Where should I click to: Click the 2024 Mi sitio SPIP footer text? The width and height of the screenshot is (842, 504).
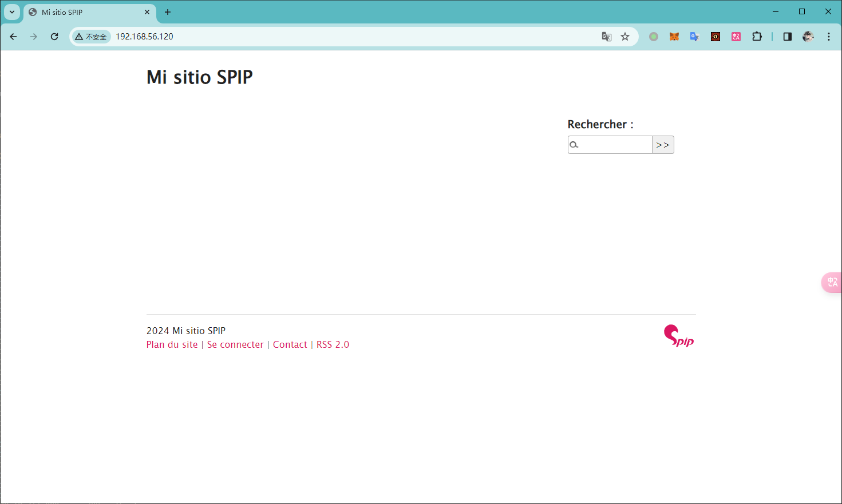pyautogui.click(x=186, y=331)
